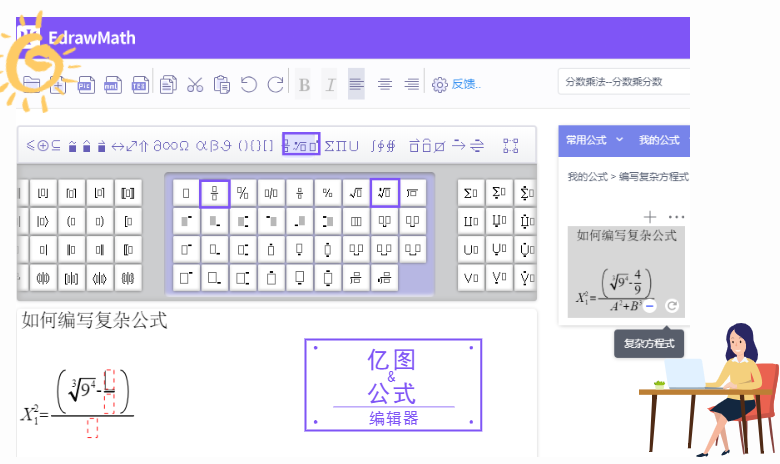780x464 pixels.
Task: Click the refresh icon on formula card
Action: [672, 306]
